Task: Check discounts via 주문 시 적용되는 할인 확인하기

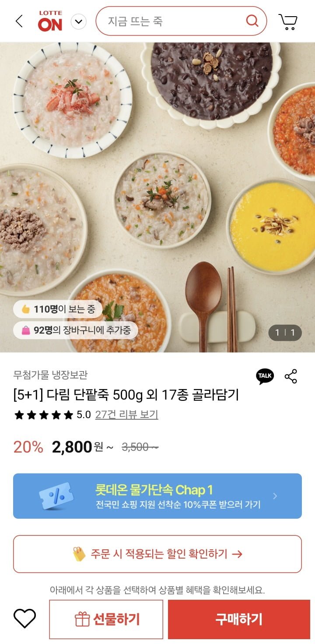Action: pyautogui.click(x=157, y=554)
